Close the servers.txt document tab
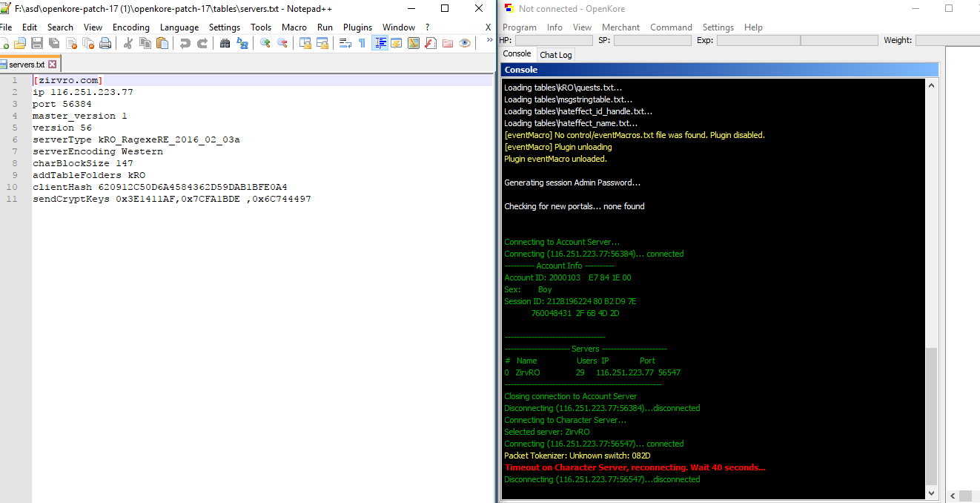The width and height of the screenshot is (980, 503). pyautogui.click(x=51, y=64)
